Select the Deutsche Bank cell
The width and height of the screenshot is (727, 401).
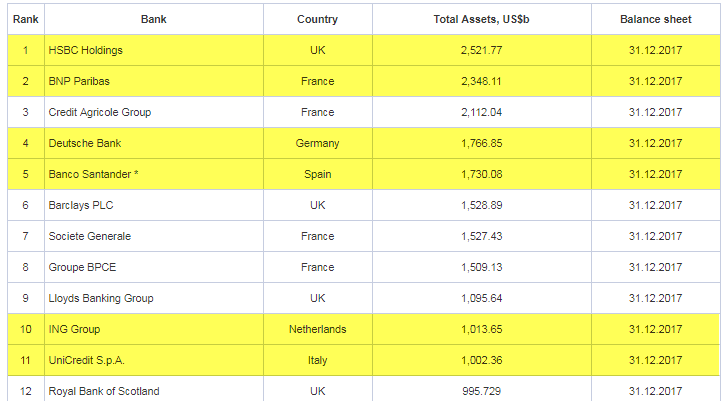click(85, 143)
